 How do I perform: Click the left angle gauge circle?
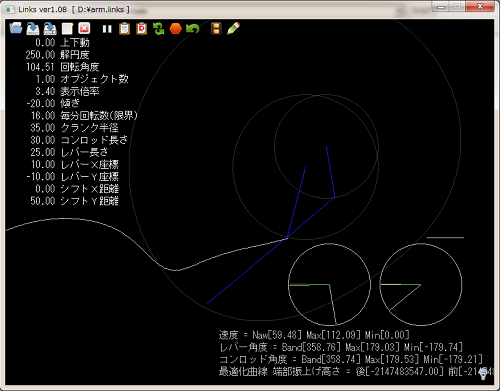[x=329, y=285]
